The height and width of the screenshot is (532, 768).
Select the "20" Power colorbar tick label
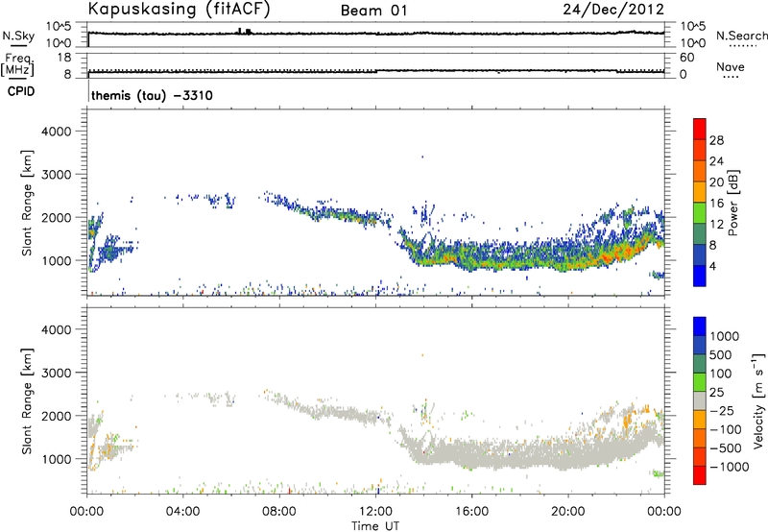[x=716, y=182]
